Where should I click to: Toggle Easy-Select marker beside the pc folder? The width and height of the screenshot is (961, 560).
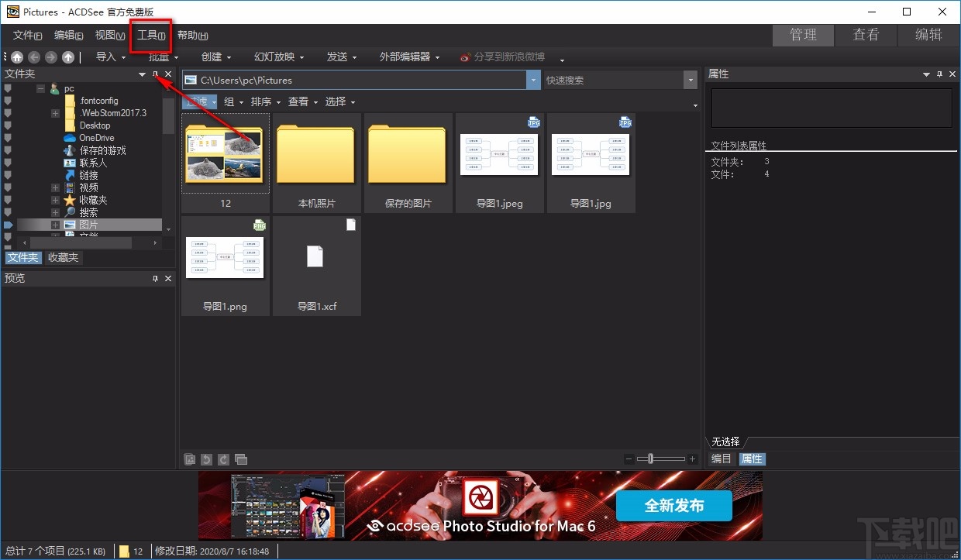pyautogui.click(x=8, y=88)
